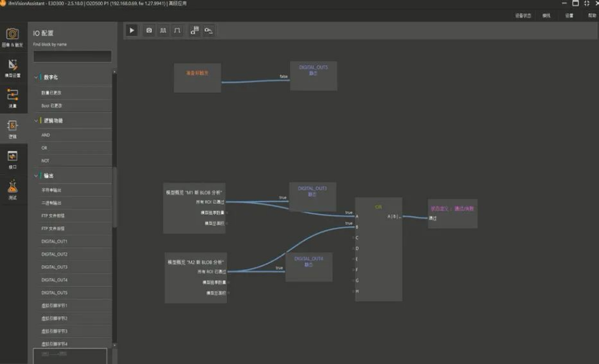Viewport: 599px width, 364px height.
Task: Open the 模型设置 model settings sidebar icon
Action: 13,67
